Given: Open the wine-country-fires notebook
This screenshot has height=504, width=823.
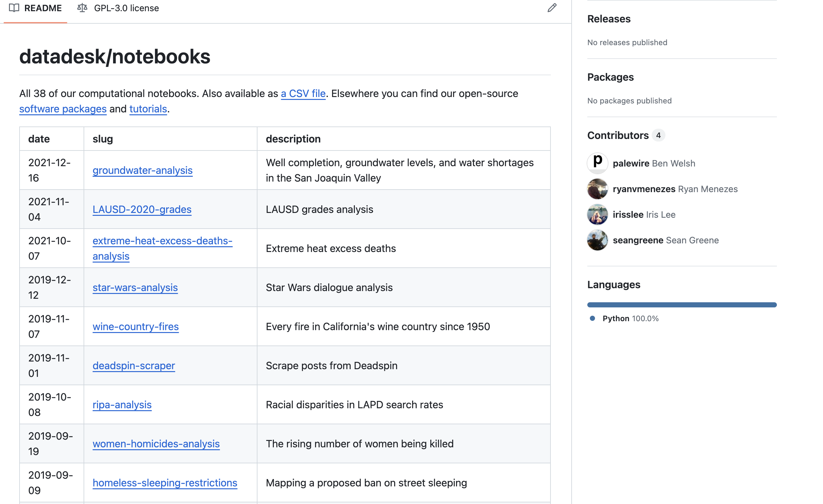Looking at the screenshot, I should [135, 327].
